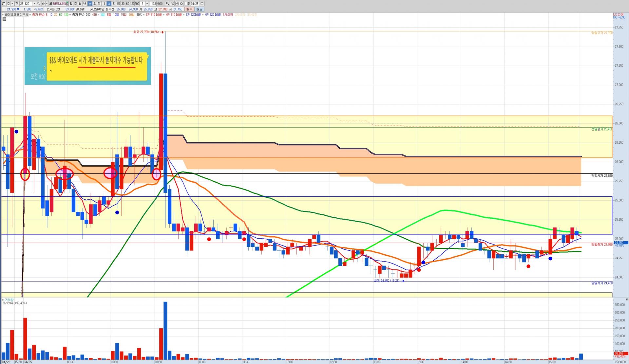Click the stock search magnifier icon
The height and width of the screenshot is (364, 629).
point(38,4)
